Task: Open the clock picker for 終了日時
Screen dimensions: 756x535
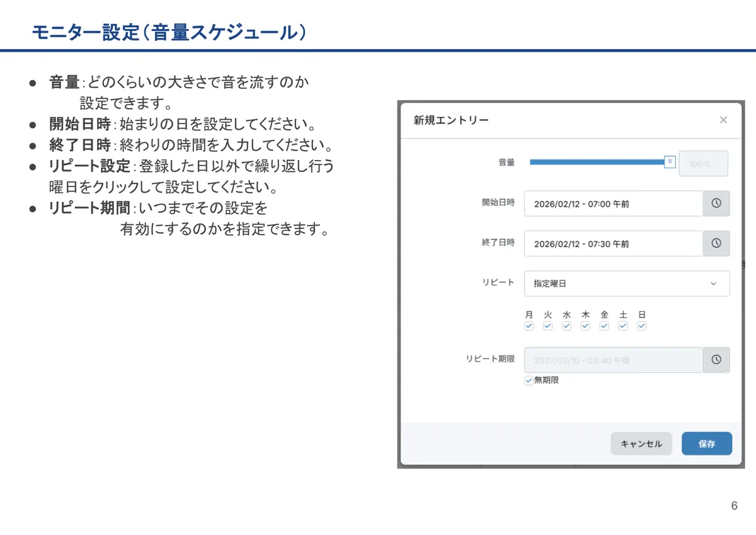Action: (x=716, y=243)
